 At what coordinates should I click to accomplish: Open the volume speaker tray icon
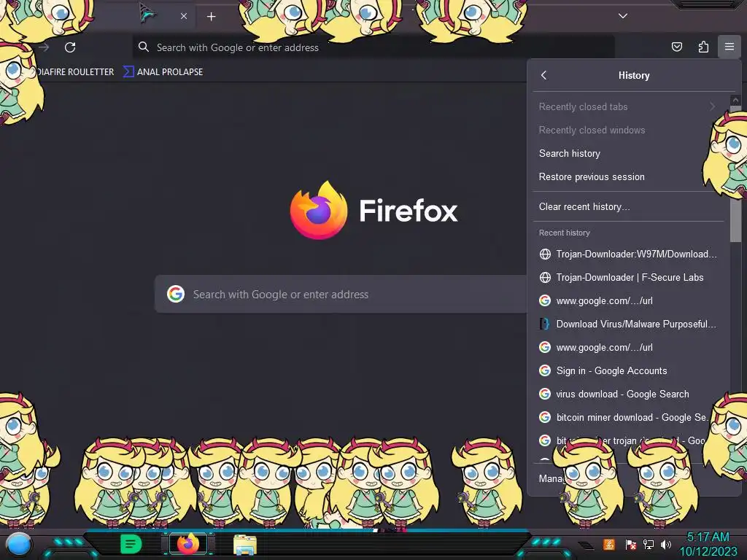pyautogui.click(x=666, y=544)
